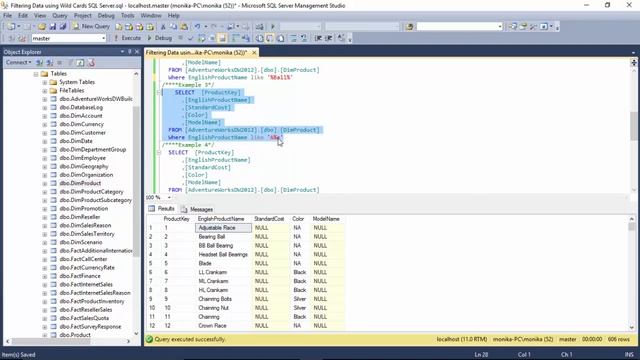Screen dimensions: 640x360
Task: Expand the FileTables folder
Action: coord(44,91)
